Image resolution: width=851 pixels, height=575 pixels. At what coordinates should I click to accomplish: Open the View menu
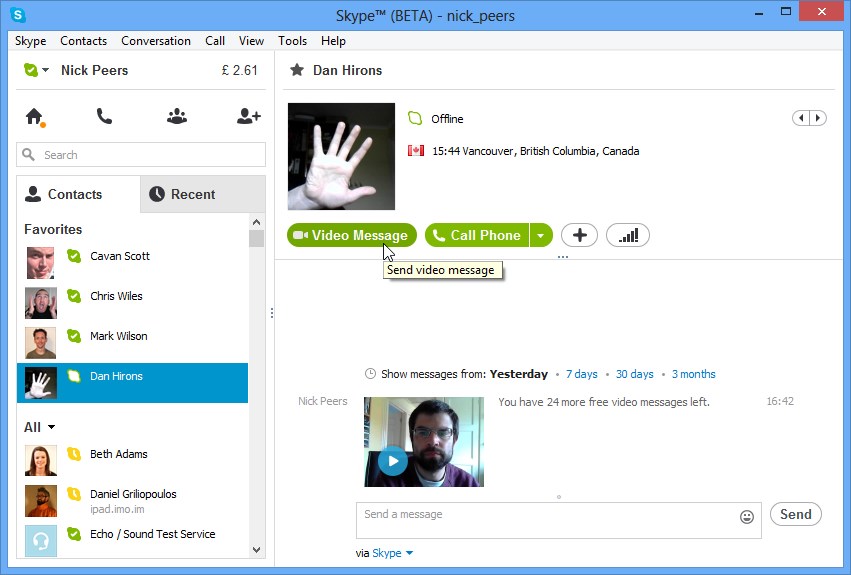tap(251, 41)
